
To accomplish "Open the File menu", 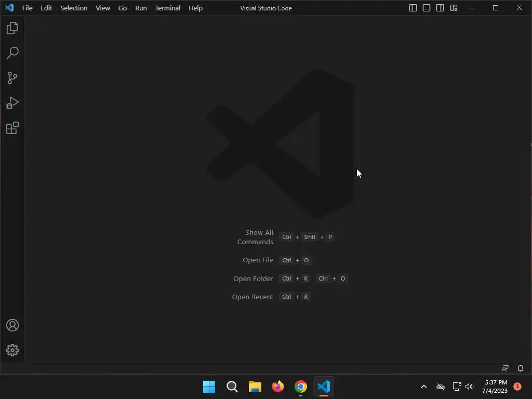I will click(28, 8).
